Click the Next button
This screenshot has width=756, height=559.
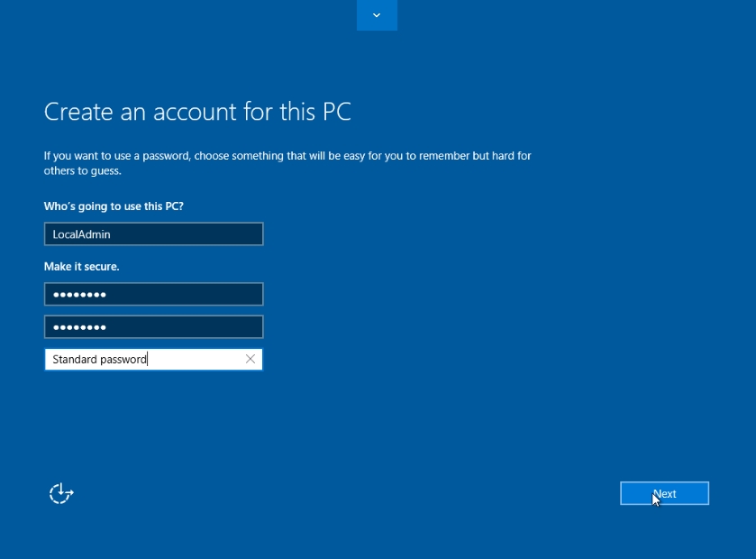point(664,493)
